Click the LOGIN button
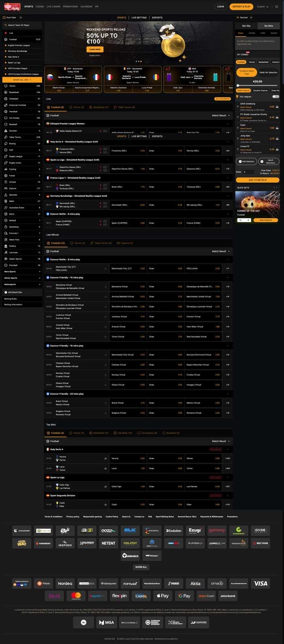The width and height of the screenshot is (284, 644). (220, 6)
